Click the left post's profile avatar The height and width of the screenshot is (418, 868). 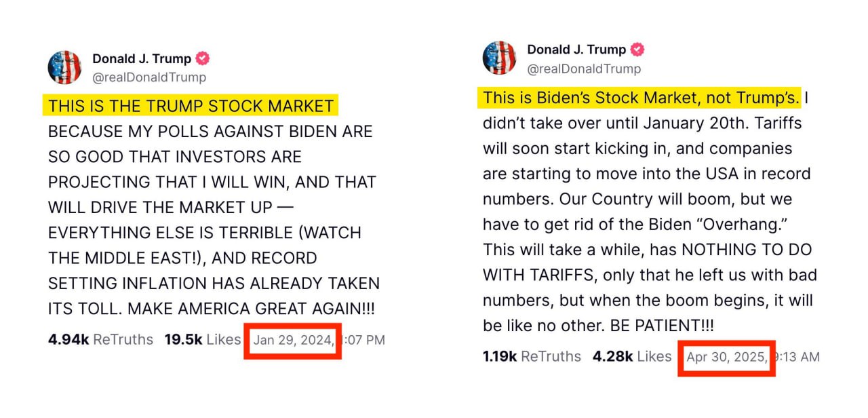(x=64, y=67)
